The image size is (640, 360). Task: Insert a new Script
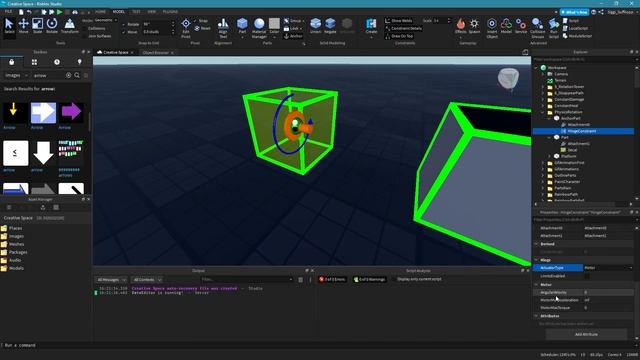coord(571,20)
